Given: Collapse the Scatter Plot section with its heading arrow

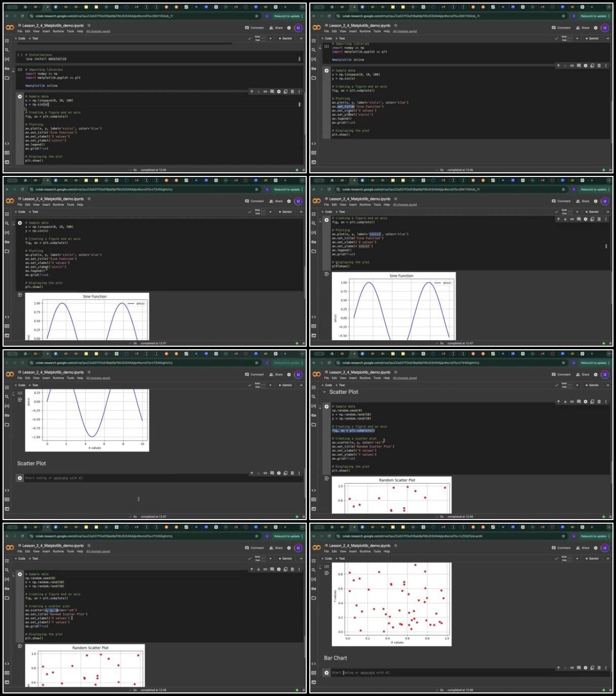Looking at the screenshot, I should [x=324, y=392].
